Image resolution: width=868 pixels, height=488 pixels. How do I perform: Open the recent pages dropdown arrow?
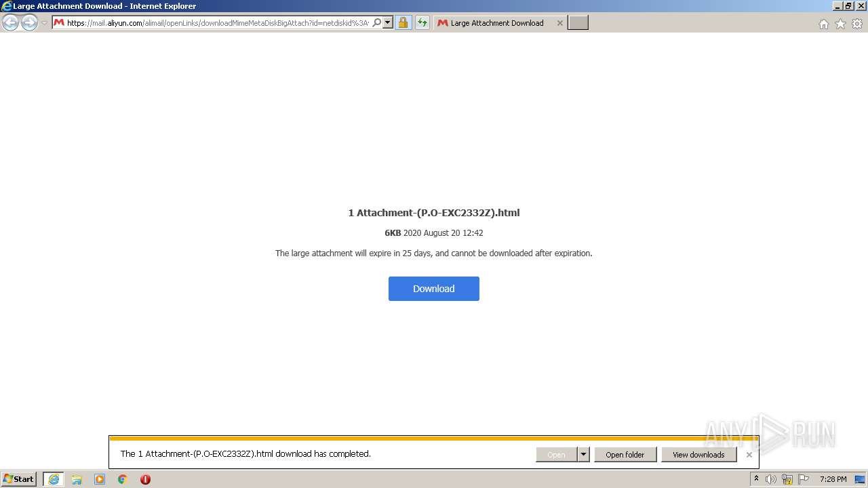44,23
